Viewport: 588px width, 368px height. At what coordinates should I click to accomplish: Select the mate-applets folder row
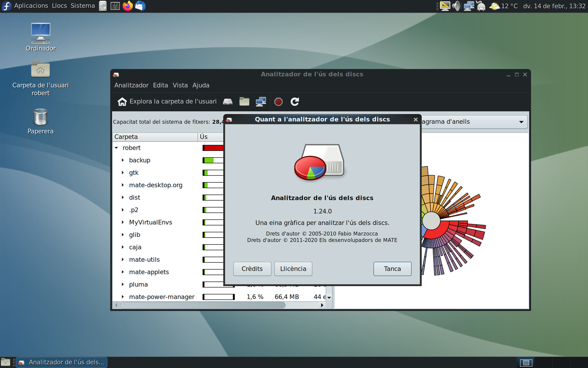(168, 272)
